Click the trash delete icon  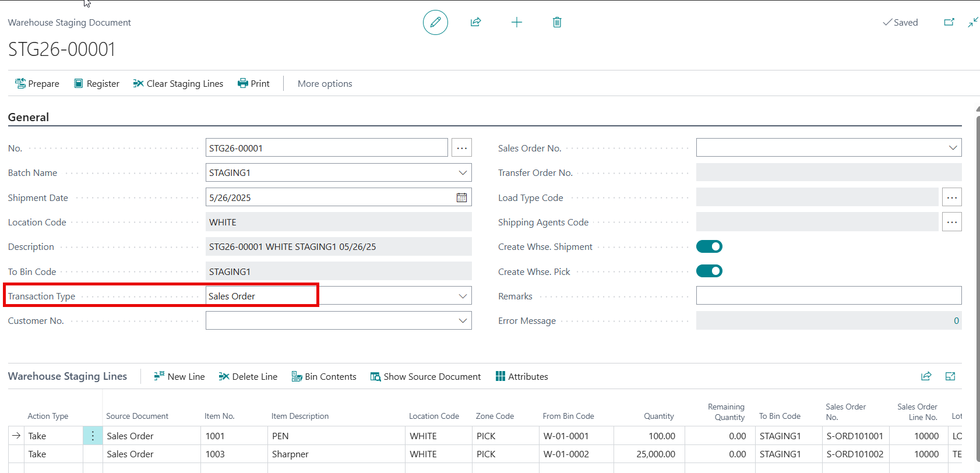[556, 23]
